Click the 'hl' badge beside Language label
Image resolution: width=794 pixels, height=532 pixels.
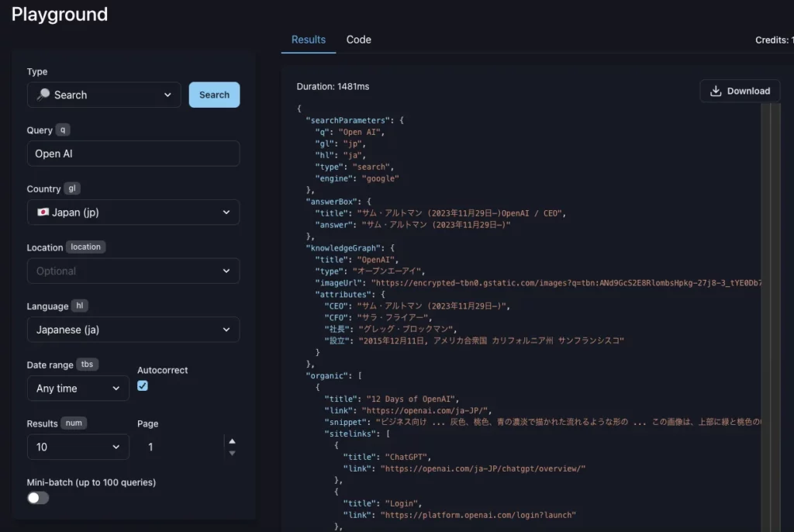pos(79,306)
